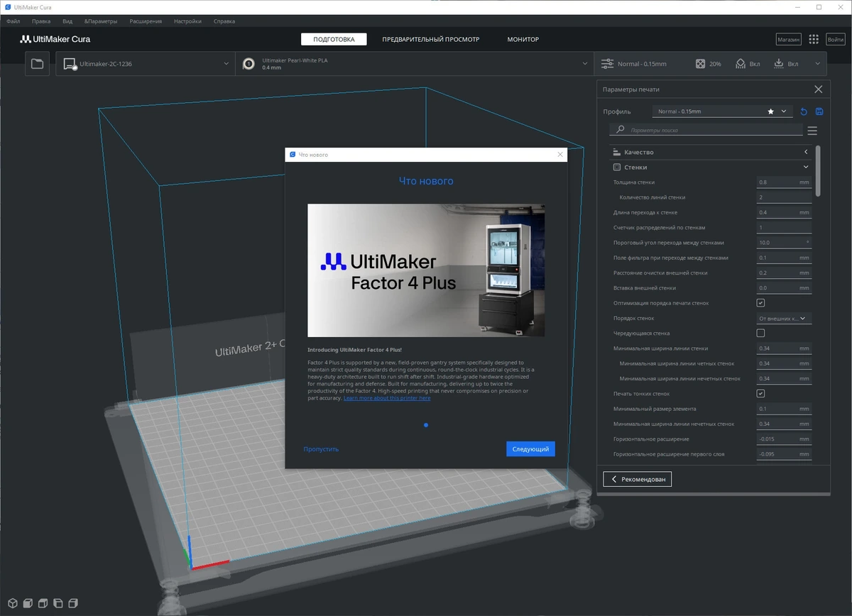This screenshot has height=616, width=852.
Task: Click the profile reset arrow icon
Action: point(804,111)
